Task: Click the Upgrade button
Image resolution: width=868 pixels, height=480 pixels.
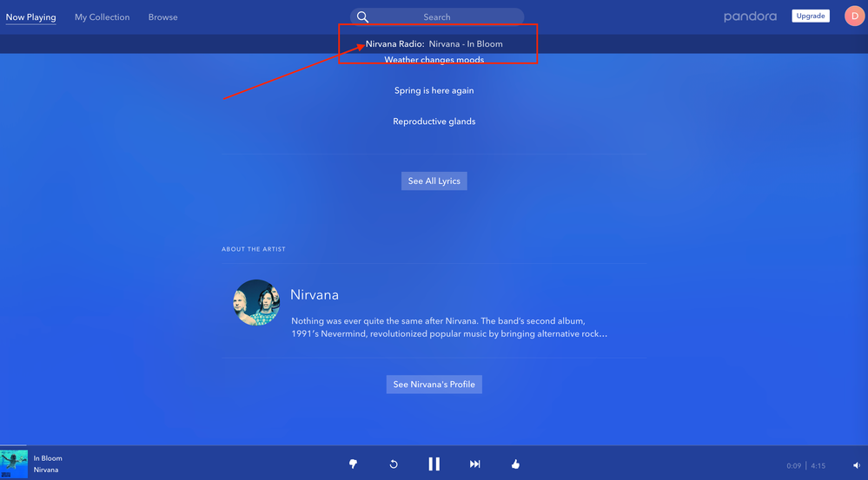Action: click(810, 16)
